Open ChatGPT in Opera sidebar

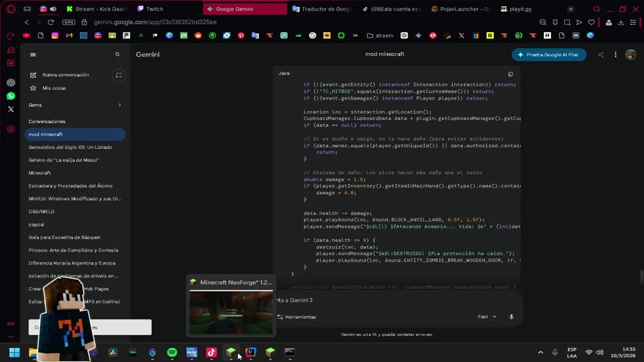coord(11,82)
